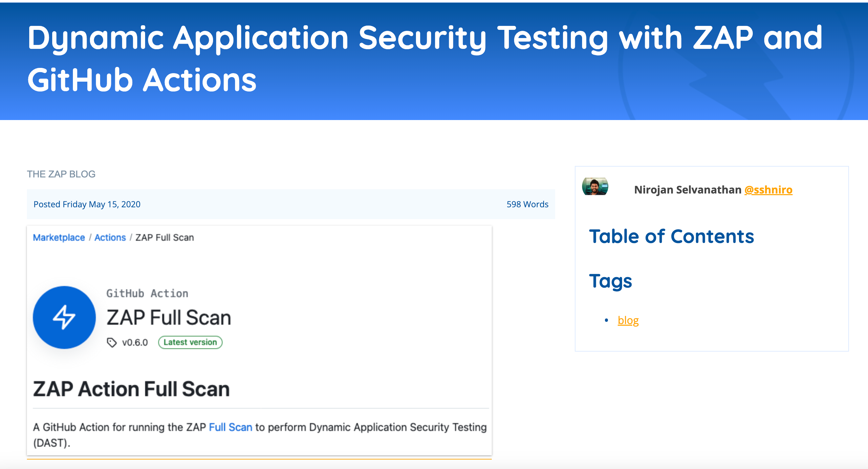
Task: Click the Actions breadcrumb link
Action: pyautogui.click(x=110, y=237)
